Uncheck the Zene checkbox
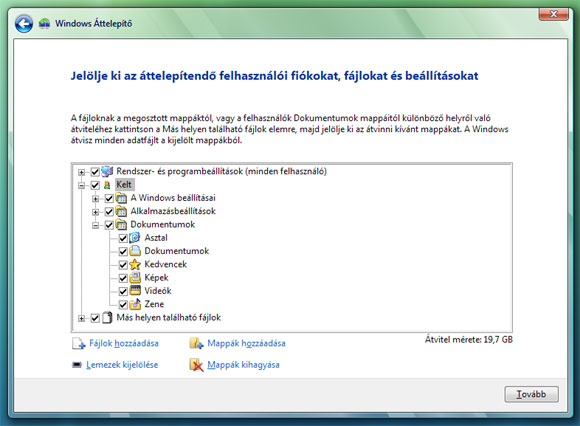Image resolution: width=580 pixels, height=426 pixels. click(x=123, y=305)
